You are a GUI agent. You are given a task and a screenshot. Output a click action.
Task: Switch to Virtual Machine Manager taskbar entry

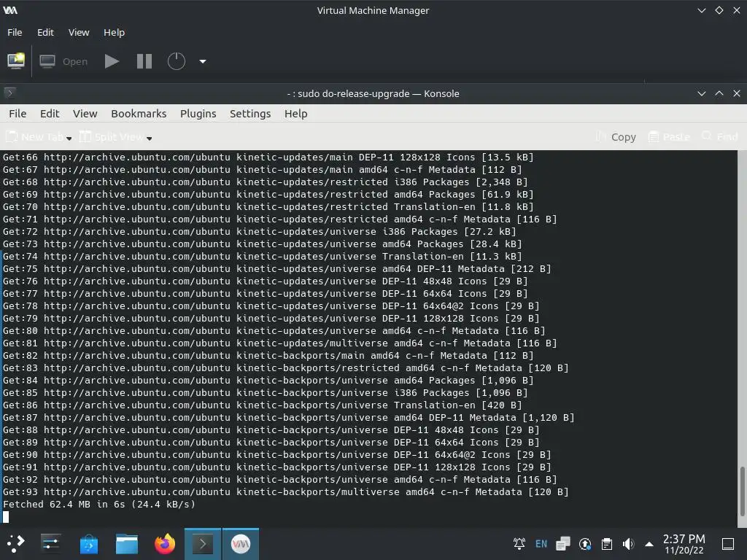pyautogui.click(x=241, y=543)
